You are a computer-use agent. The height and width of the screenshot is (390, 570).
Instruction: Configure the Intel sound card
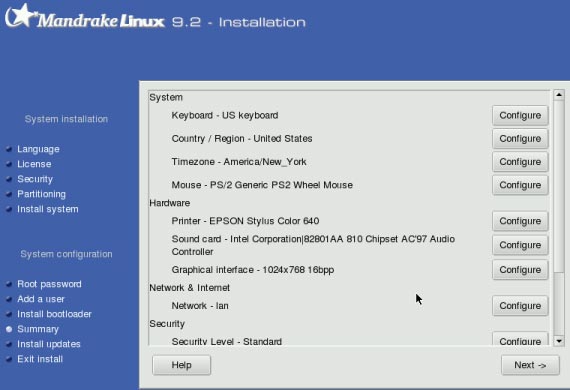(x=520, y=245)
